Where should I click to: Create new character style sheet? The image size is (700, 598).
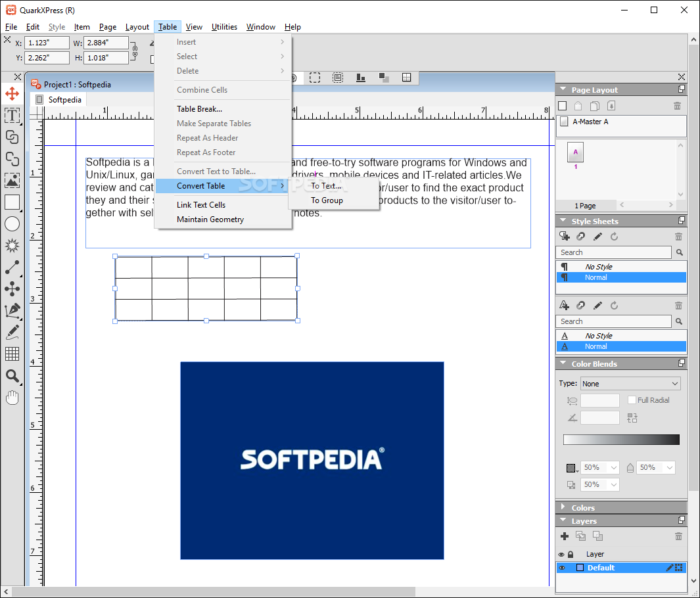click(x=565, y=306)
